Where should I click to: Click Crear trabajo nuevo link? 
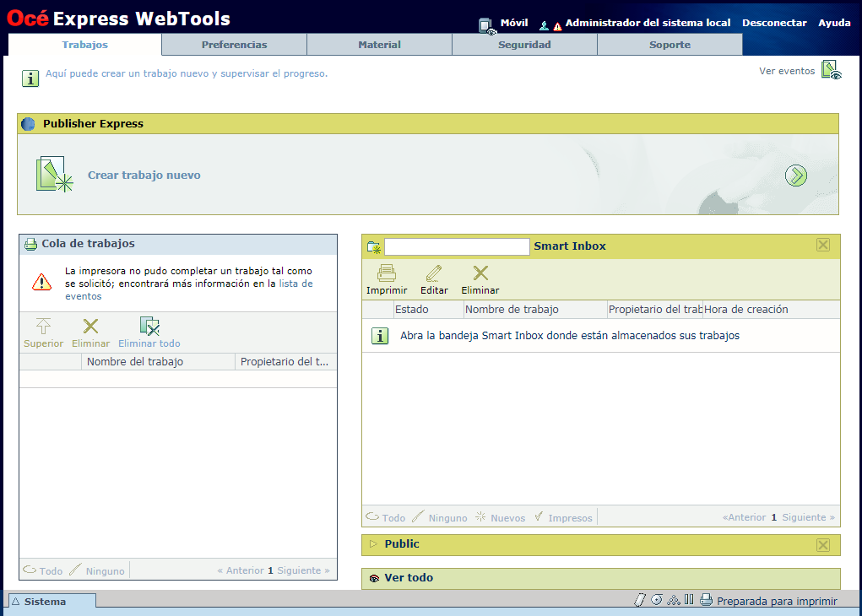tap(144, 176)
